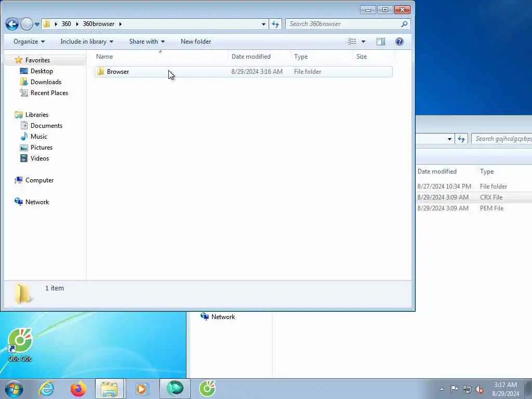Open the taskbar clock showing 3:17 AM
The height and width of the screenshot is (399, 532).
pyautogui.click(x=506, y=389)
